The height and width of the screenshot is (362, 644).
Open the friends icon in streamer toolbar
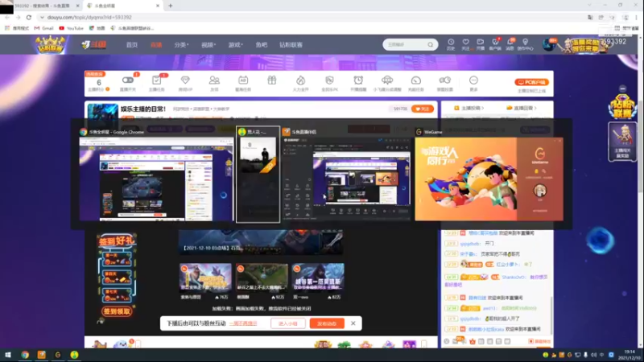[x=214, y=80]
